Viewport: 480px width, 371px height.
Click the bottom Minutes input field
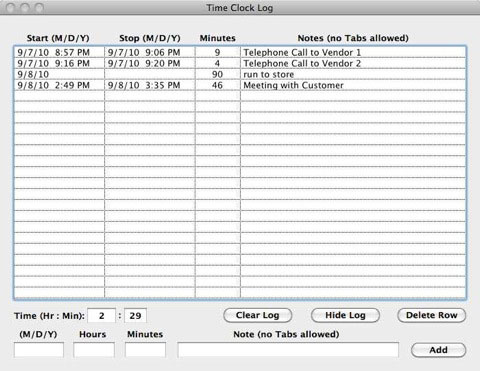145,350
